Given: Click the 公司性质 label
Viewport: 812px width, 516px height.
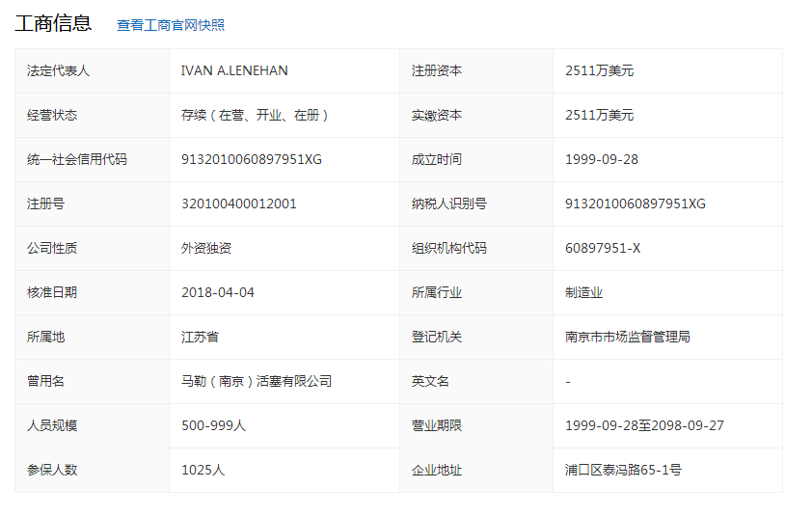Looking at the screenshot, I should tap(52, 248).
